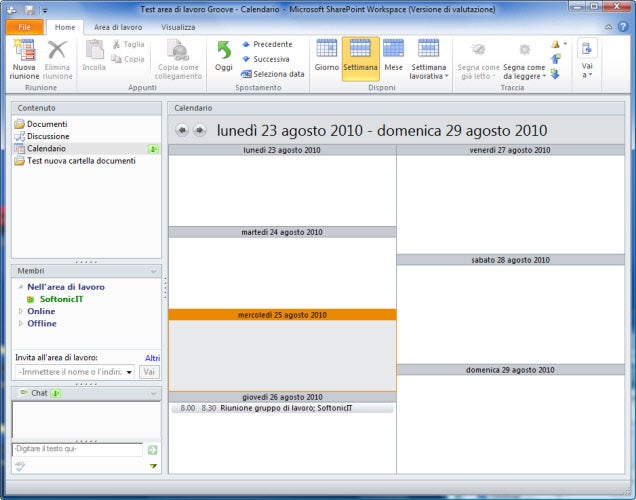Click the Successiva navigation button

coord(266,59)
